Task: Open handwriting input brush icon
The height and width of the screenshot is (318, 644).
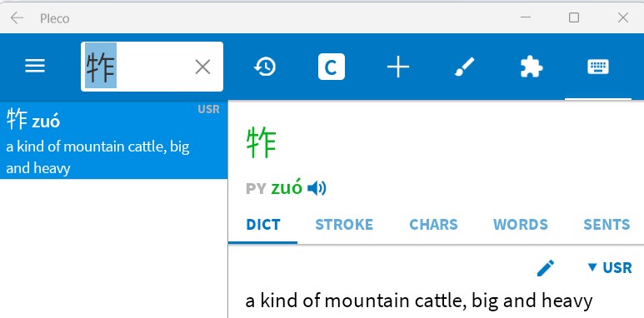Action: click(x=465, y=67)
